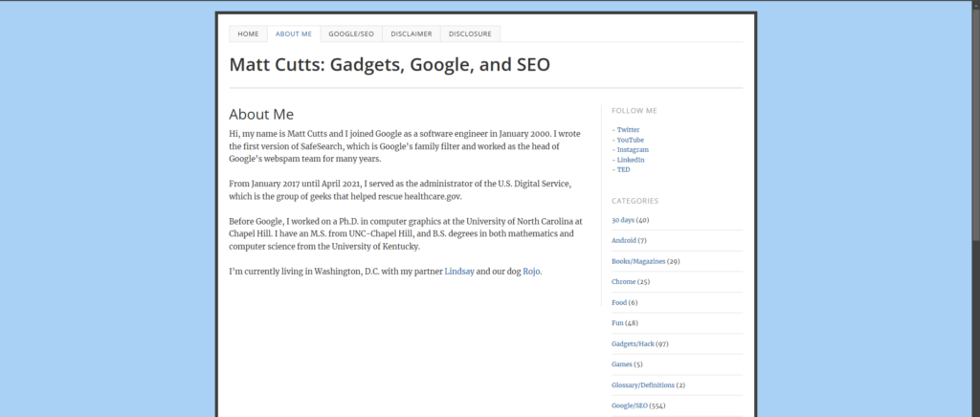This screenshot has height=417, width=980.
Task: Select the Food category
Action: (619, 302)
